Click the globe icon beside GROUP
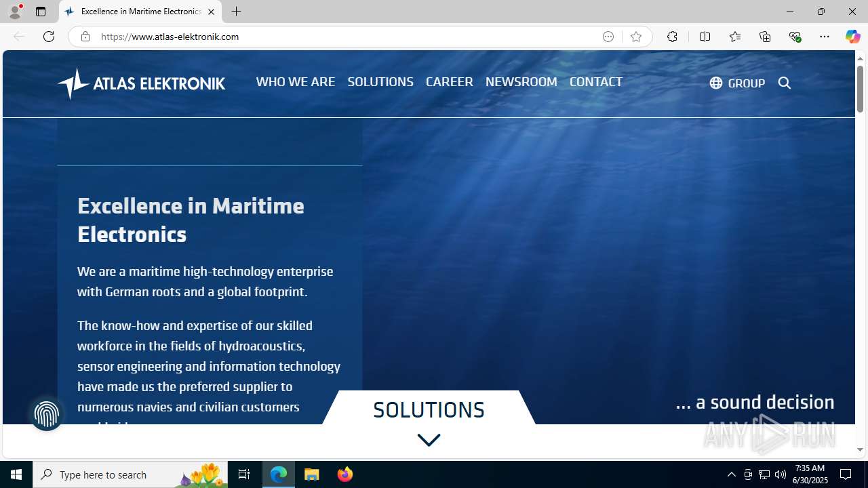This screenshot has height=488, width=868. (x=716, y=83)
